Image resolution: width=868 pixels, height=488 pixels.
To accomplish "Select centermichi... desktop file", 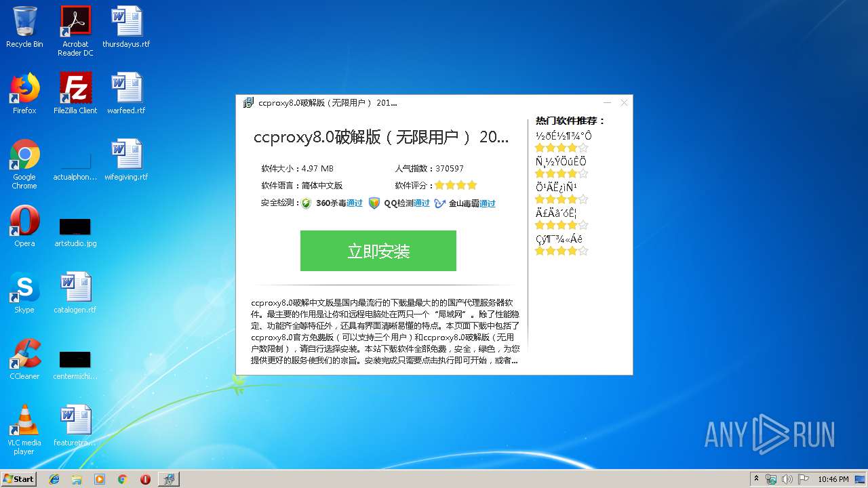I will pyautogui.click(x=75, y=365).
